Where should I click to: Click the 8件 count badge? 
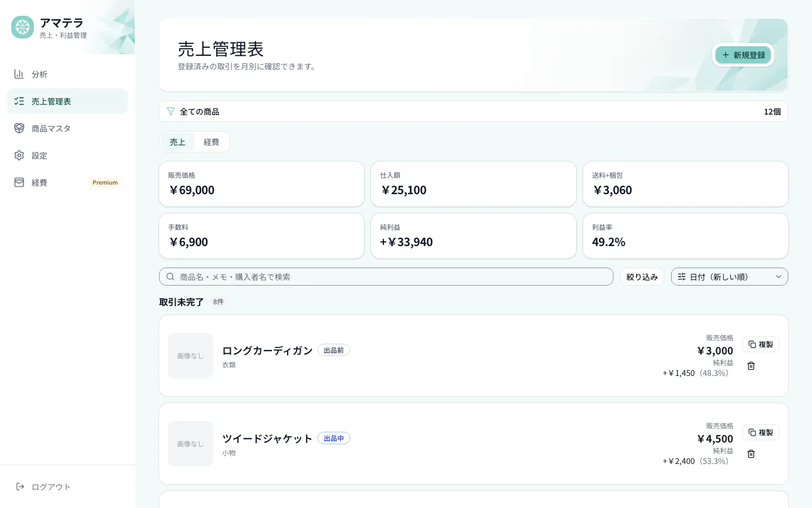point(218,302)
